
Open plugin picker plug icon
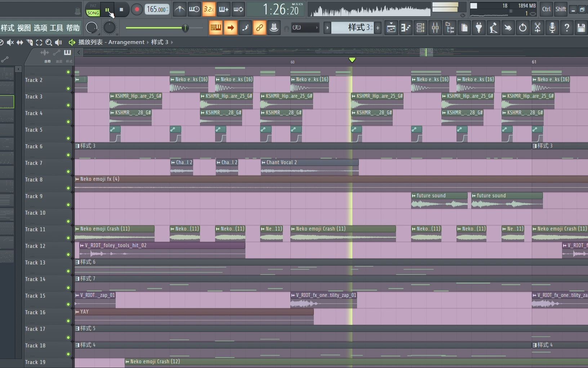click(x=479, y=28)
